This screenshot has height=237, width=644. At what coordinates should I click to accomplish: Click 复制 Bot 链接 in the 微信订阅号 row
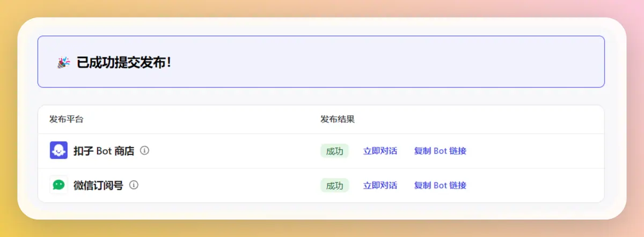440,185
